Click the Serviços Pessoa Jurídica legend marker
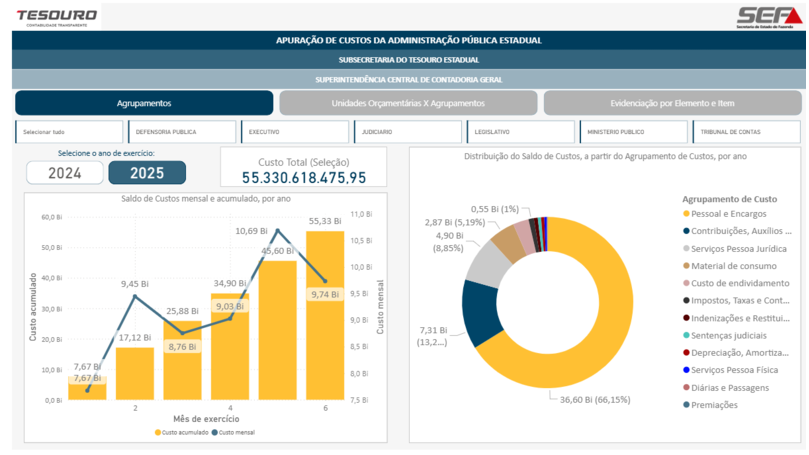Viewport: 809px width, 455px height. 686,248
